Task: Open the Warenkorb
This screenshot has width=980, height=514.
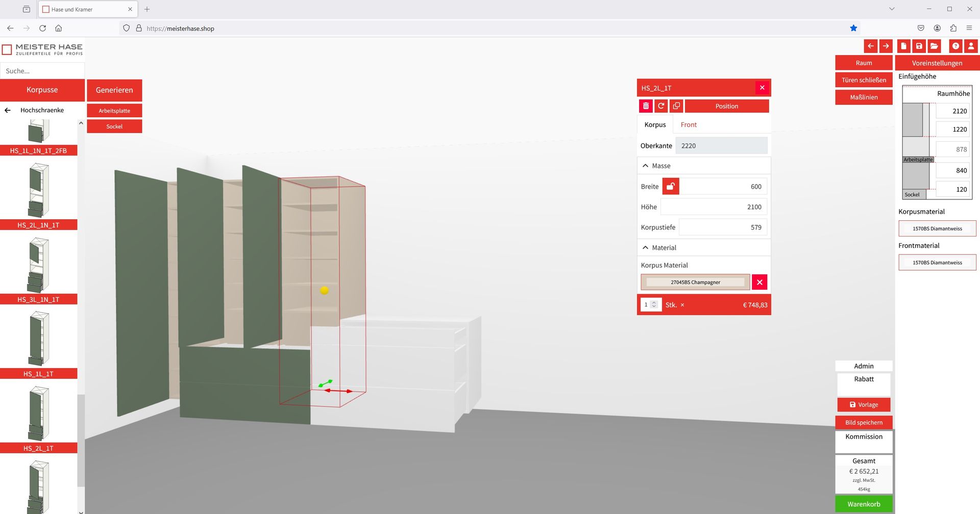Action: 864,504
